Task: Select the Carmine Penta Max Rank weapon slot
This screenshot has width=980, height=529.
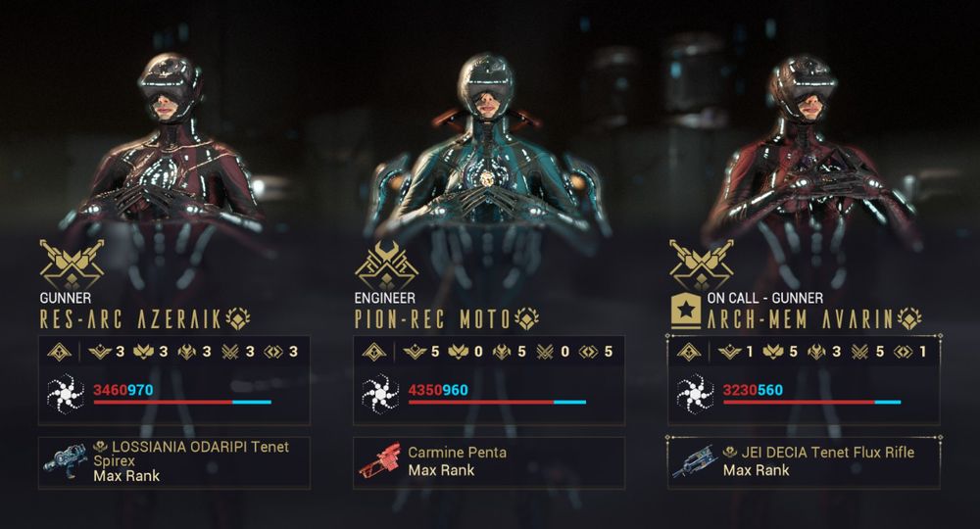Action: point(489,462)
